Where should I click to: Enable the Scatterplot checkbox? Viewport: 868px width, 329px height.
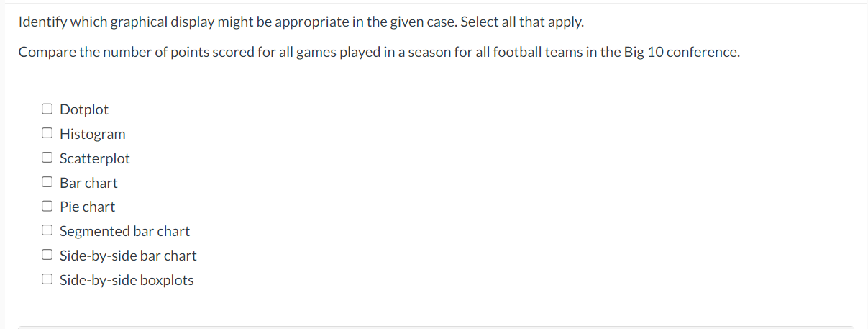pyautogui.click(x=47, y=158)
